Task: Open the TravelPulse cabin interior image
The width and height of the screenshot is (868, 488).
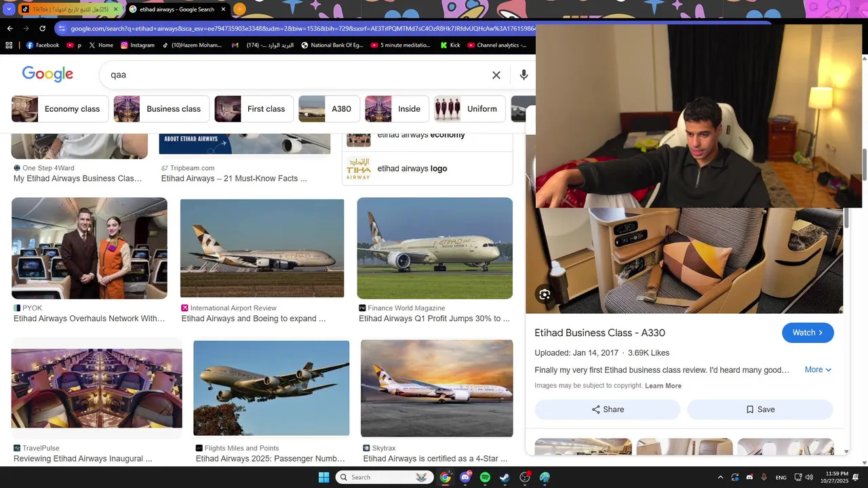Action: click(97, 388)
